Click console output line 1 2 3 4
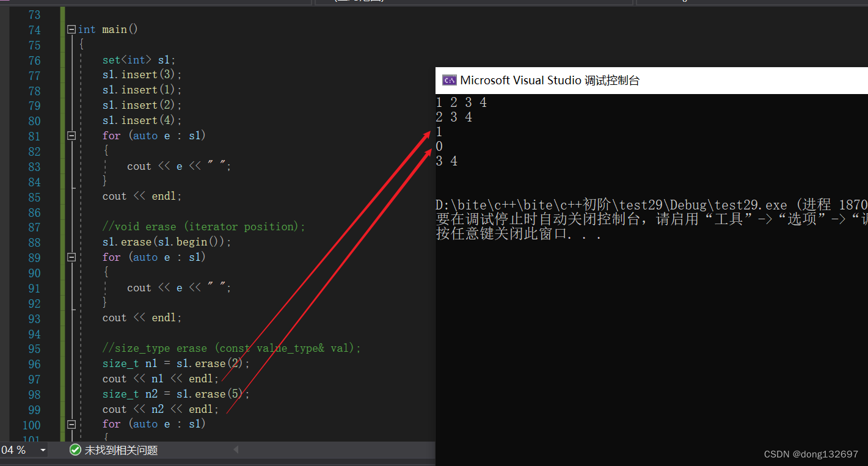This screenshot has width=868, height=466. click(x=461, y=103)
